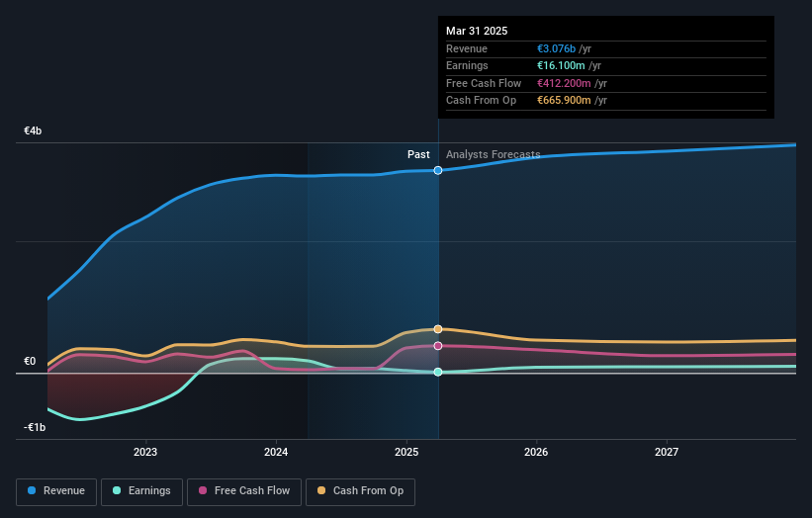Toggle the Cash From Op legend button
The width and height of the screenshot is (812, 518).
(360, 491)
